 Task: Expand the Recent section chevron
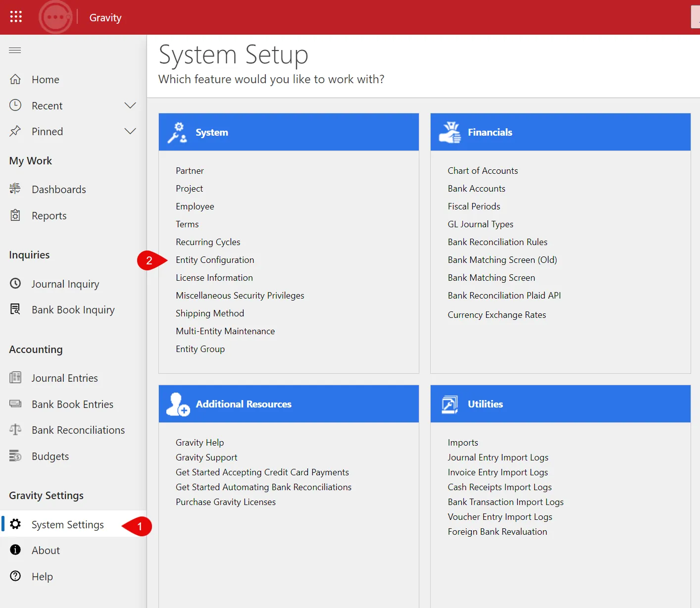[130, 105]
